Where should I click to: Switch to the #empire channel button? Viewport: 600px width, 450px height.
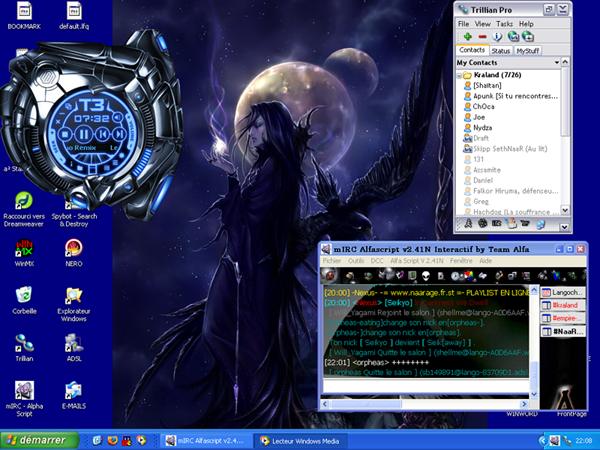(x=563, y=318)
